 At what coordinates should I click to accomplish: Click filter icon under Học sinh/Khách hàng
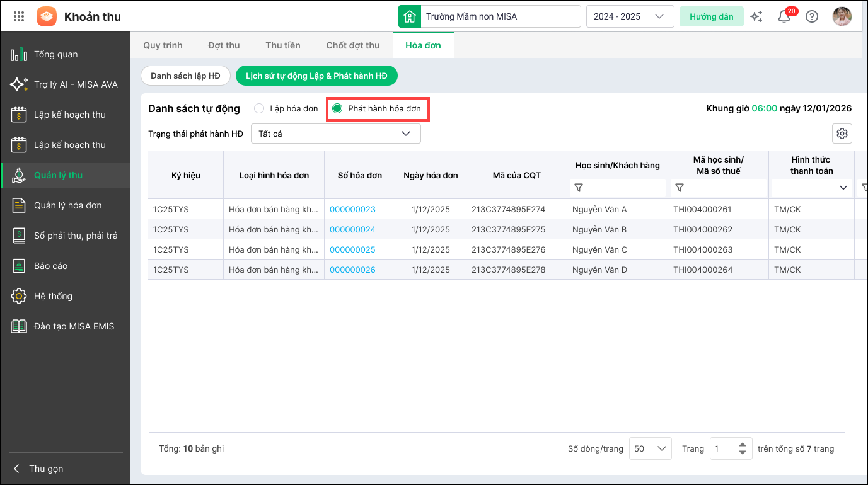(x=579, y=188)
